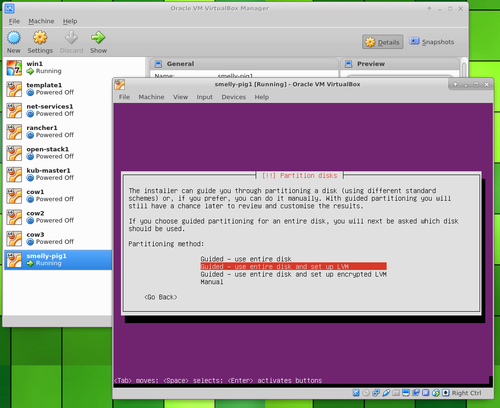This screenshot has height=408, width=500.
Task: Click the New virtual machine icon
Action: (x=14, y=38)
